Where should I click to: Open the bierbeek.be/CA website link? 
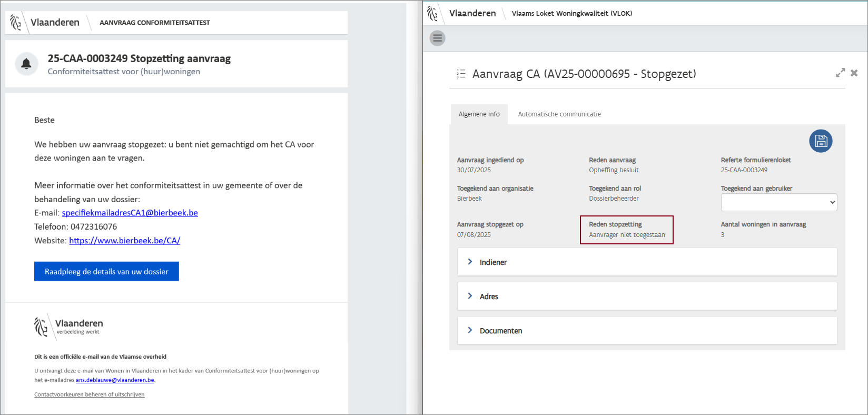pyautogui.click(x=124, y=241)
